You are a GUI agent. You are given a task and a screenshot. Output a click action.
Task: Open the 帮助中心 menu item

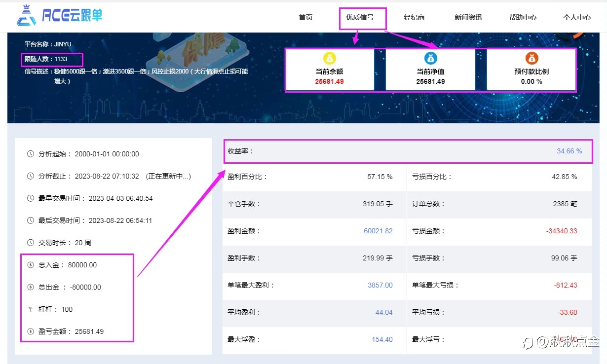523,17
